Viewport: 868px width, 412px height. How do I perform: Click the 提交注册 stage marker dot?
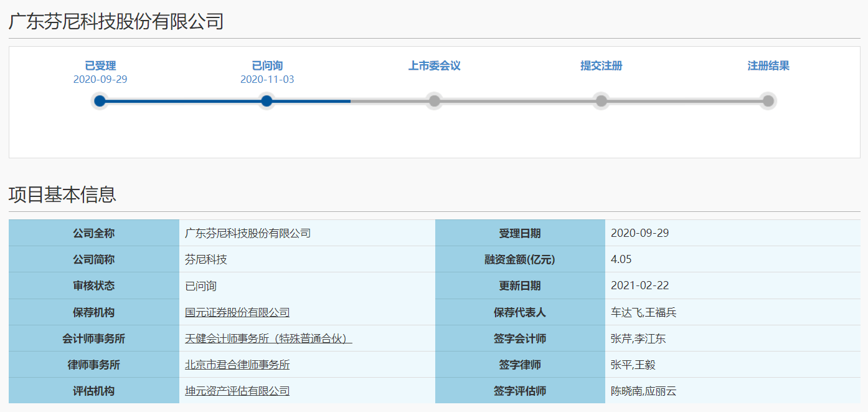tap(601, 101)
